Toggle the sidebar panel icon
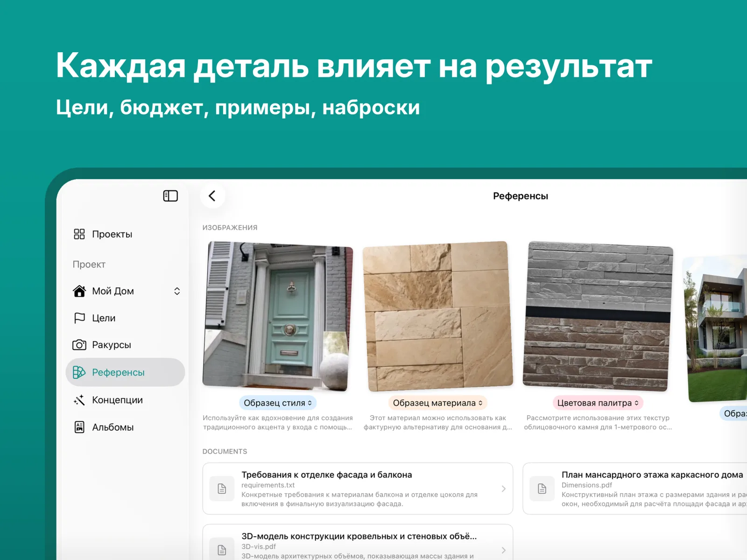The width and height of the screenshot is (747, 560). click(170, 196)
